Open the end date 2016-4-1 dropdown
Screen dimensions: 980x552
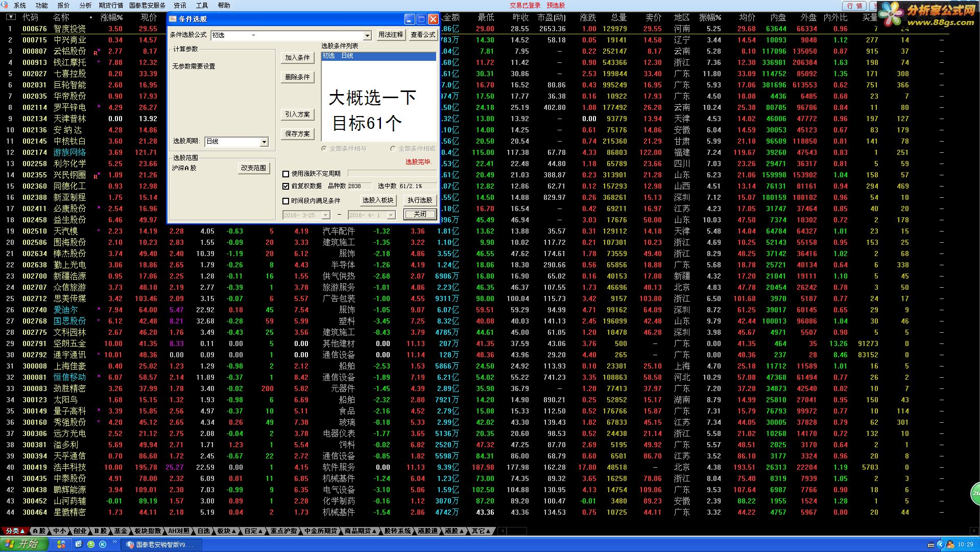point(391,215)
